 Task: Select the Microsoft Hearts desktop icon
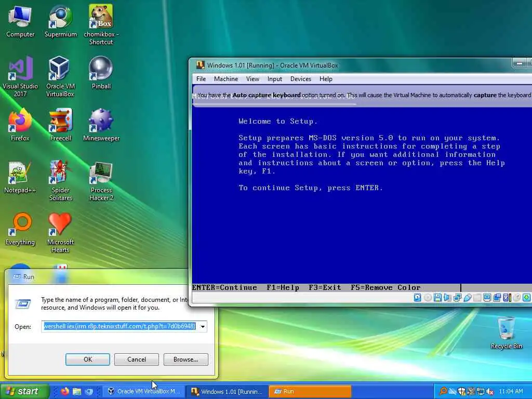tap(60, 233)
